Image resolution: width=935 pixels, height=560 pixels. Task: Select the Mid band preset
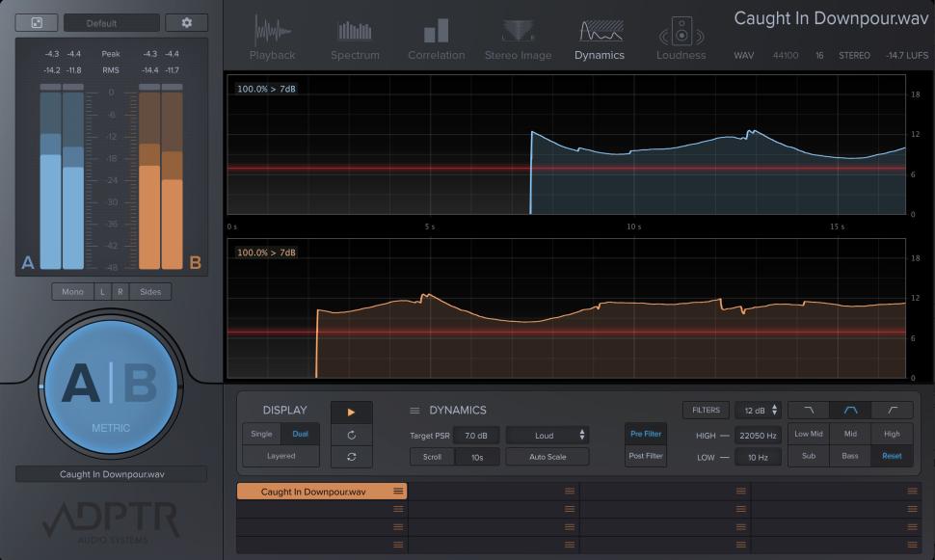point(850,434)
